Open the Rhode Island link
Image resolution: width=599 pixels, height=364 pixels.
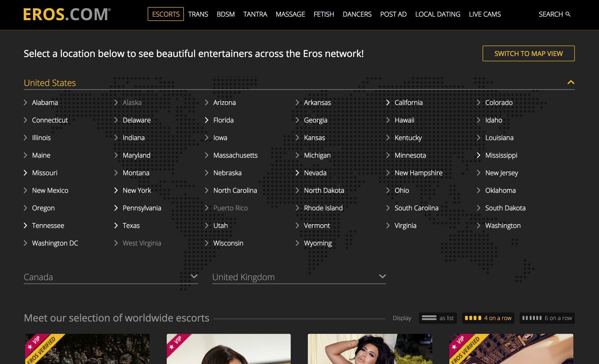(323, 208)
